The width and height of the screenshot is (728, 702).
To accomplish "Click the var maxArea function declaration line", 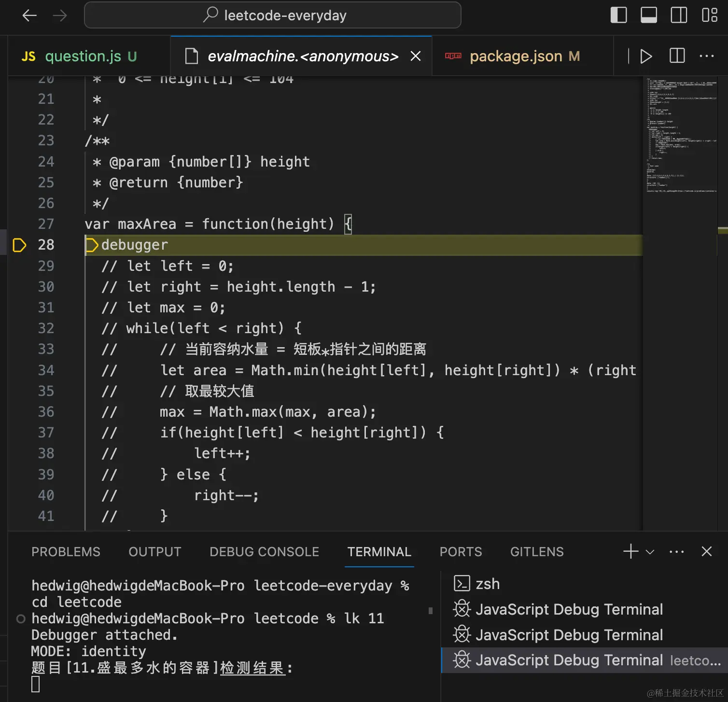I will (218, 224).
